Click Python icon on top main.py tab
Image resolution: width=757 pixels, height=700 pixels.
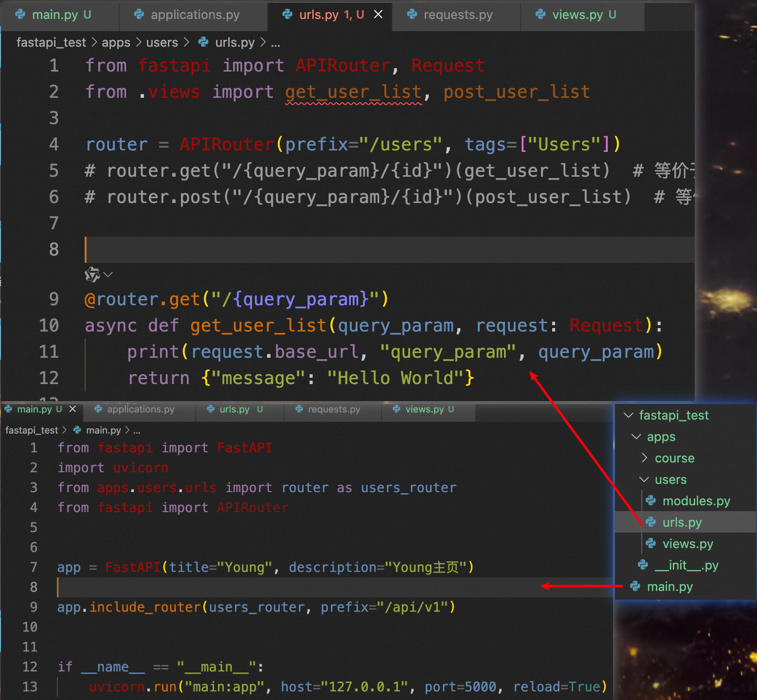20,15
